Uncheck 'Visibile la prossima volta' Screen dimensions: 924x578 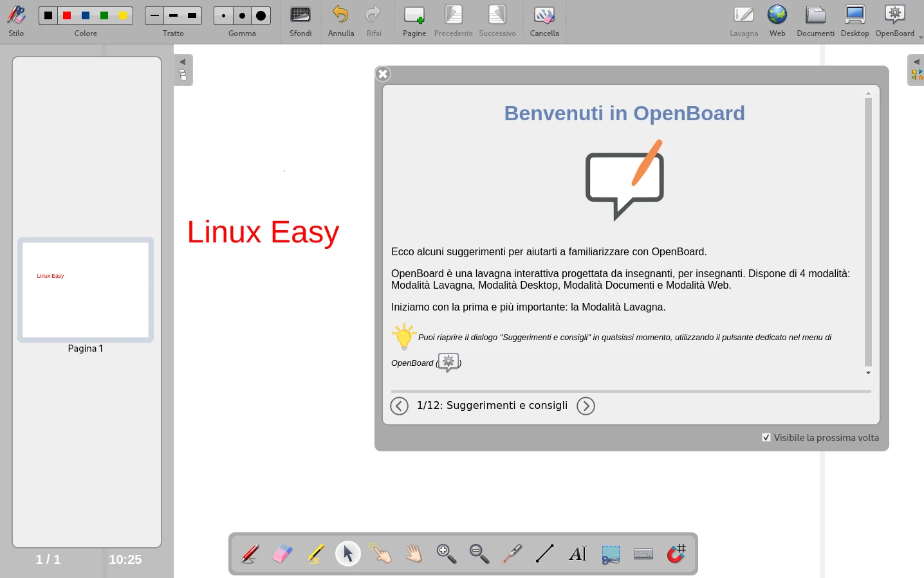pyautogui.click(x=766, y=437)
